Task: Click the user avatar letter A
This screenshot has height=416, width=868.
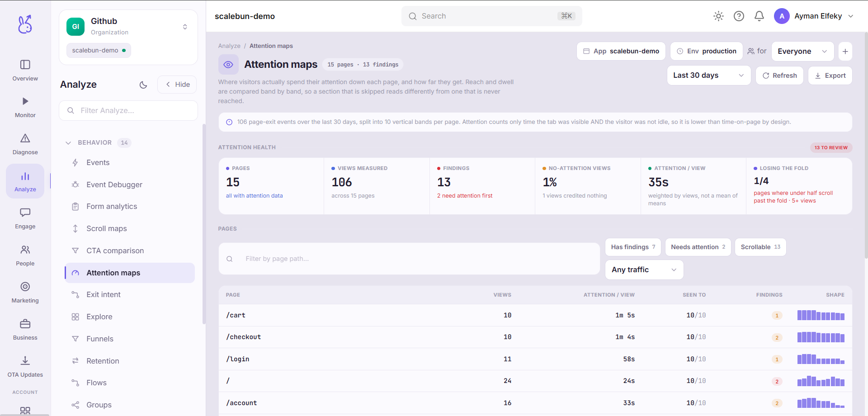Action: tap(782, 16)
